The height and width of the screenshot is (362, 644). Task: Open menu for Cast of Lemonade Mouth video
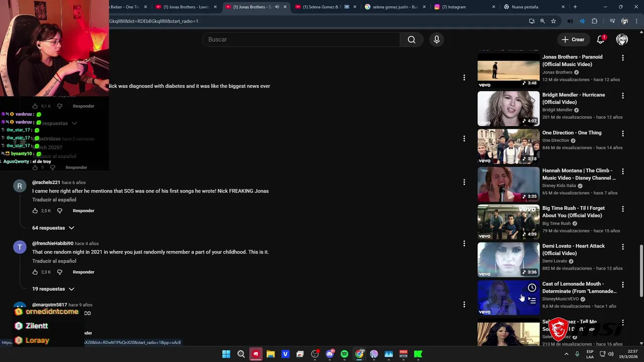(x=623, y=285)
